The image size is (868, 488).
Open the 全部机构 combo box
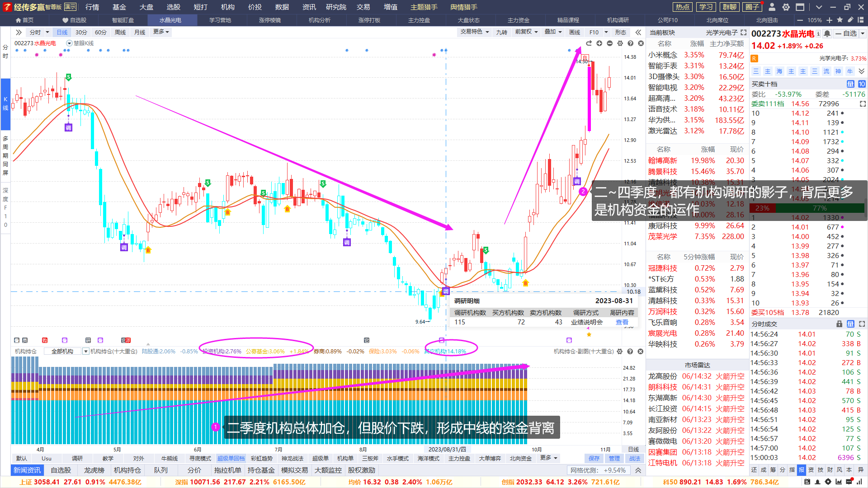66,351
